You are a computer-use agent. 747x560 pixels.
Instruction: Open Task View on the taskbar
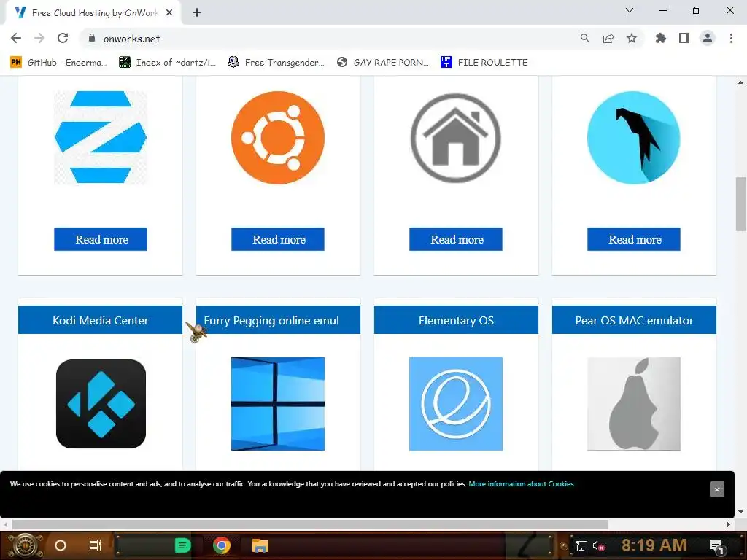96,545
